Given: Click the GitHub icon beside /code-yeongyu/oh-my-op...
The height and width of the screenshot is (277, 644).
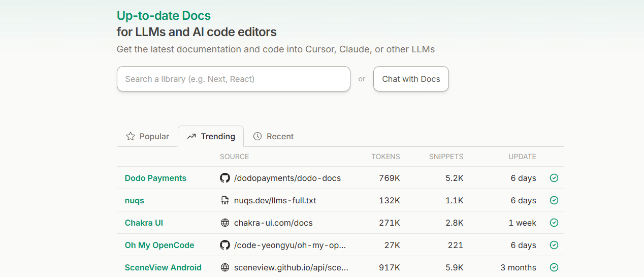Looking at the screenshot, I should click(225, 245).
